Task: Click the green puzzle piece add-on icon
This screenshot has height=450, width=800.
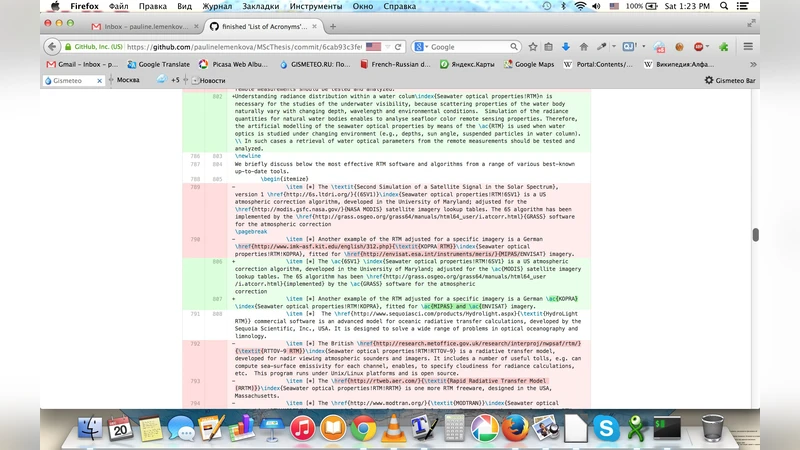Action: 723,46
